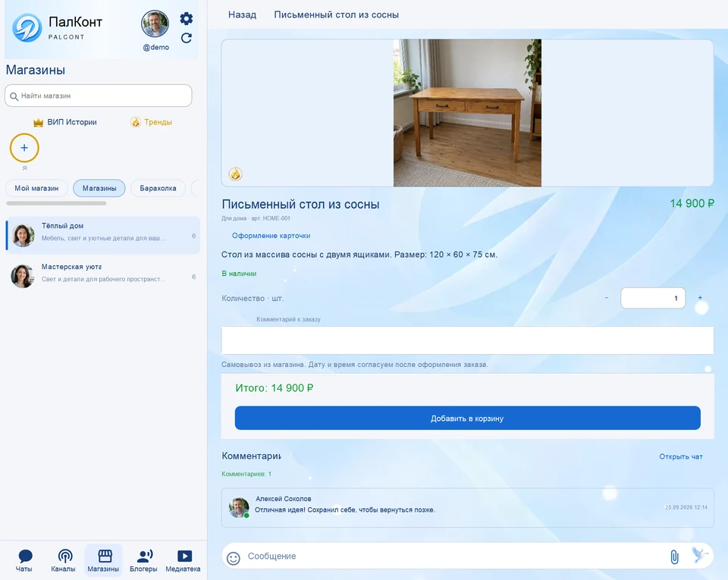Click the Итого: 14 900 ₽ total
This screenshot has width=728, height=580.
tap(275, 388)
